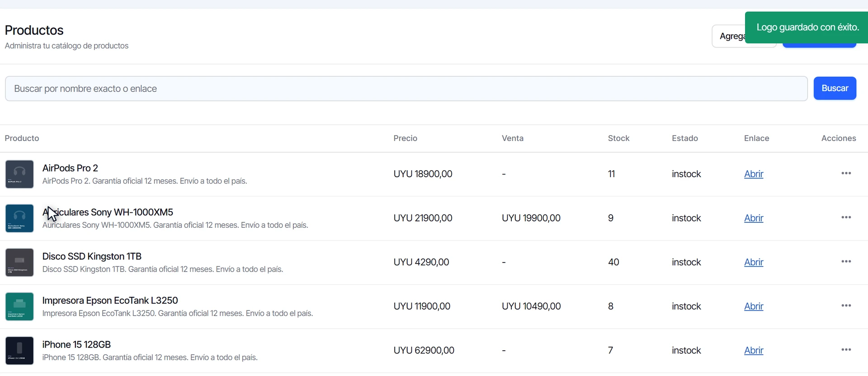Screen dimensions: 868x376
Task: Select the Disco SSD Kingston 1TB product name
Action: click(x=92, y=256)
